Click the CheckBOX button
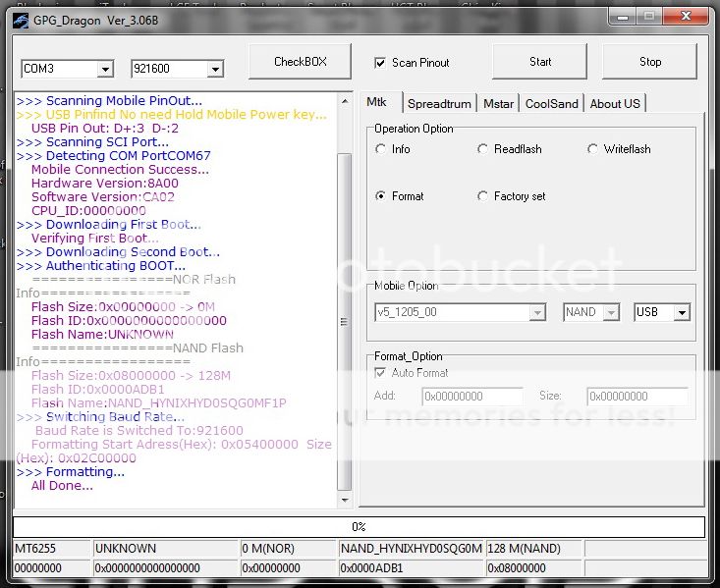Screen dimensions: 720x588 (x=300, y=62)
